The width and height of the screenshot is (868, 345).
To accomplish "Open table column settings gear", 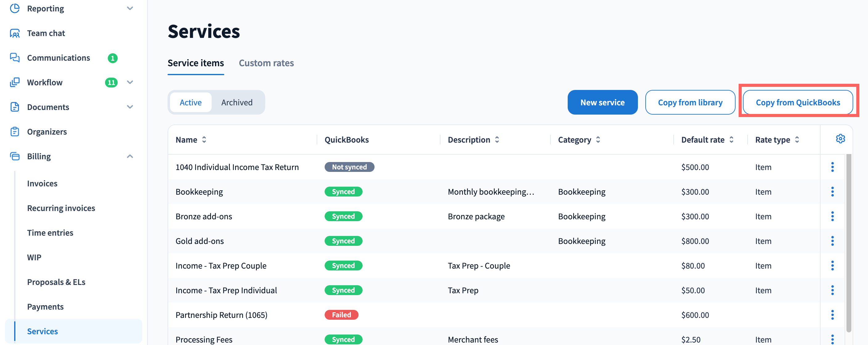I will point(840,139).
